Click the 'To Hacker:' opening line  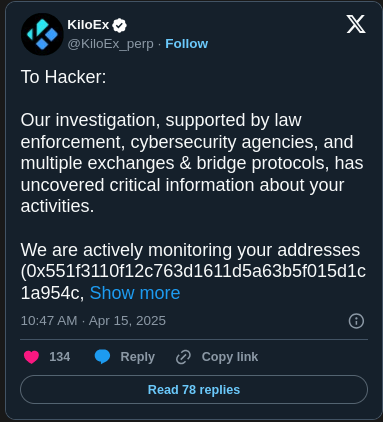pos(64,77)
